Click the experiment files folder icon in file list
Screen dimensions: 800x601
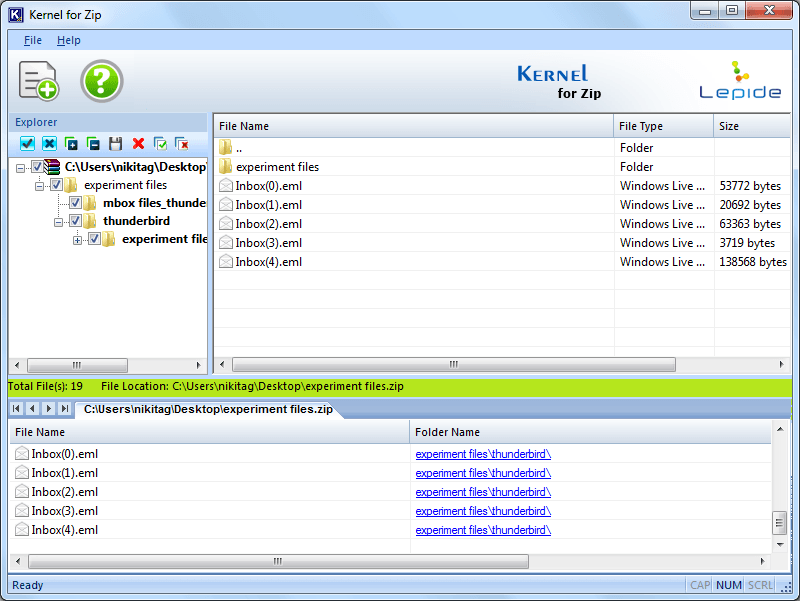[226, 166]
